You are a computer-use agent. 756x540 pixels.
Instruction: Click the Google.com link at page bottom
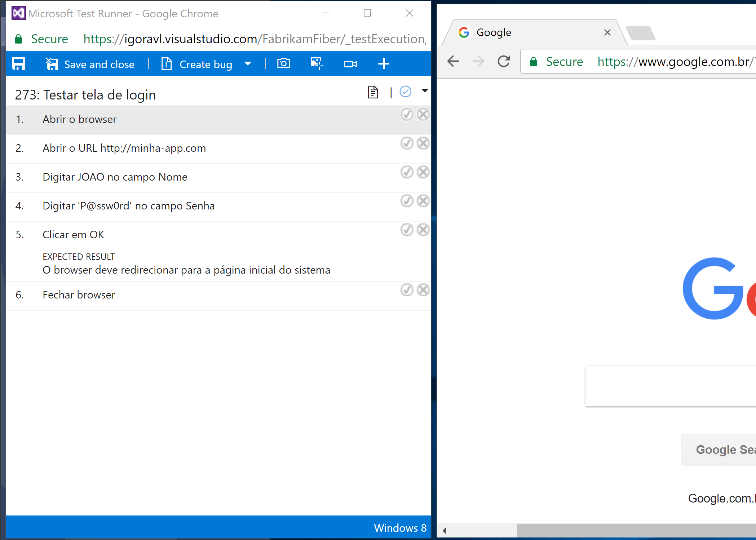(x=722, y=498)
